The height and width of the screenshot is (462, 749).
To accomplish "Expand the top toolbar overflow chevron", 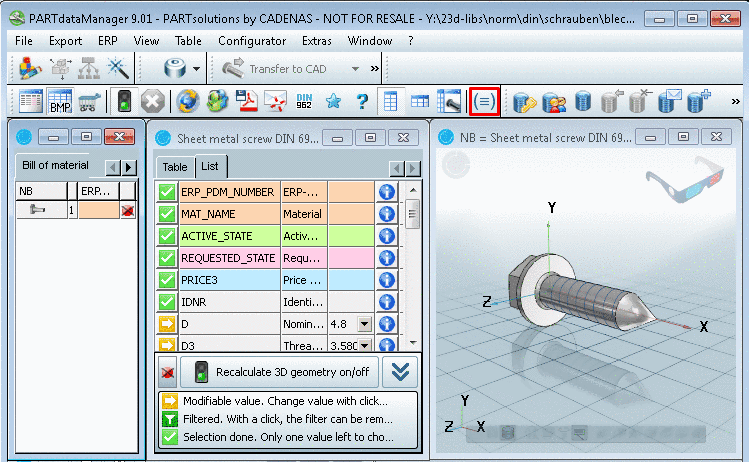I will [x=374, y=69].
